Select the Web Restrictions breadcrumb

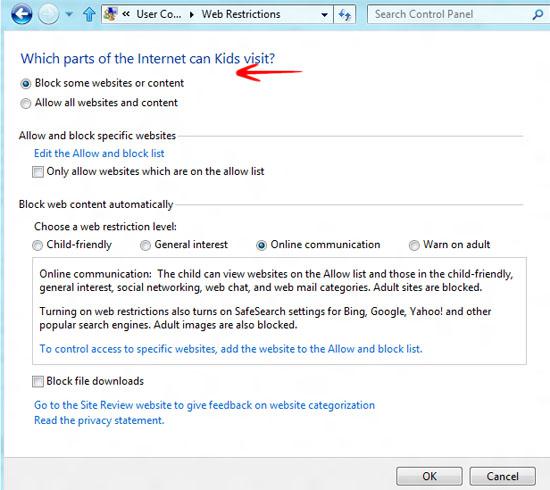click(241, 14)
